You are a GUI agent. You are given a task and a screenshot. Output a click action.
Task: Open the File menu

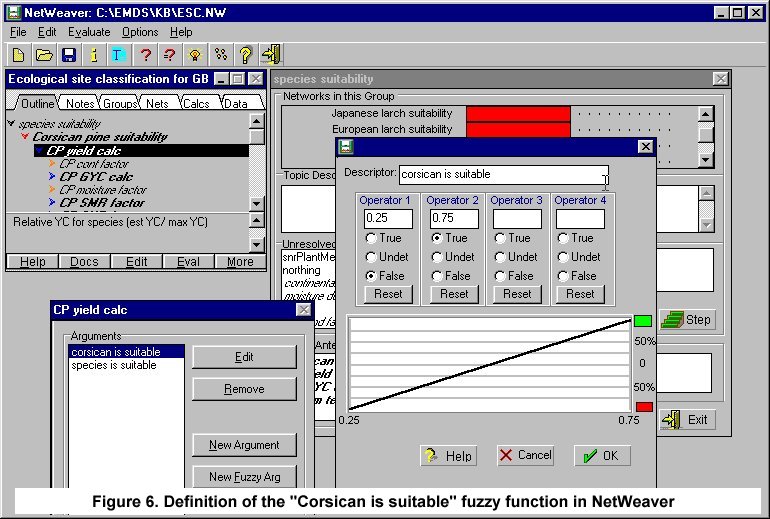pyautogui.click(x=18, y=32)
